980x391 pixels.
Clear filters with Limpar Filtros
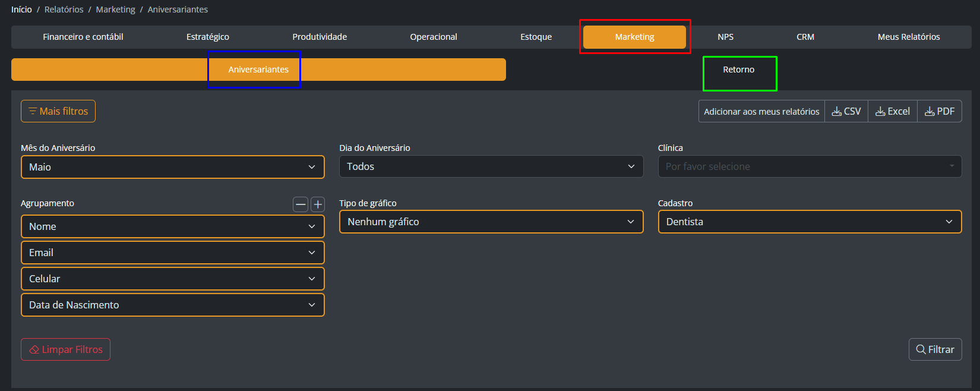coord(65,349)
